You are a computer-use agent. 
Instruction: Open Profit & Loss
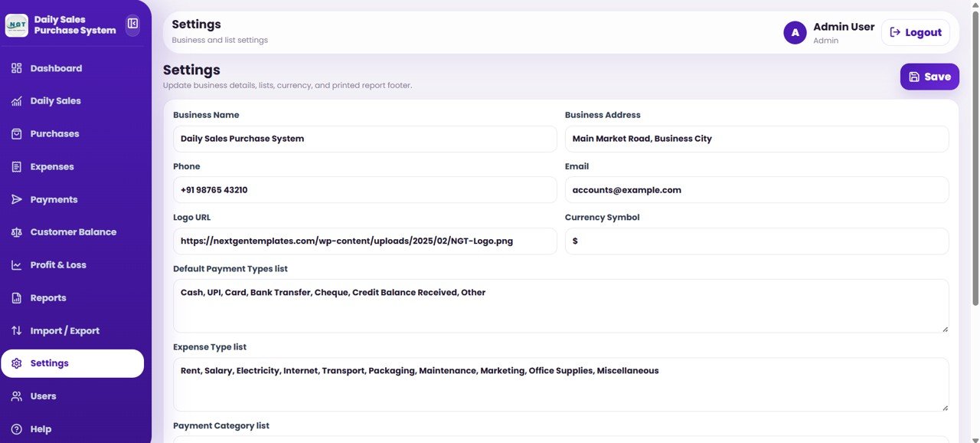click(x=72, y=265)
